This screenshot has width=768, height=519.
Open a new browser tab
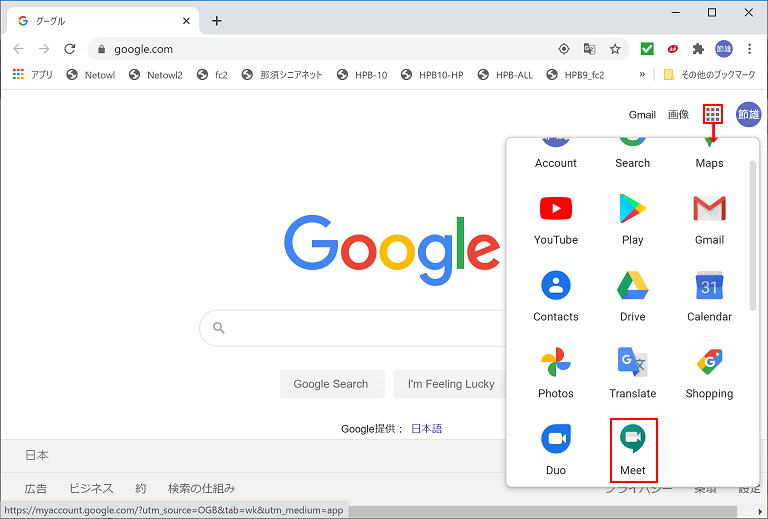pyautogui.click(x=216, y=21)
